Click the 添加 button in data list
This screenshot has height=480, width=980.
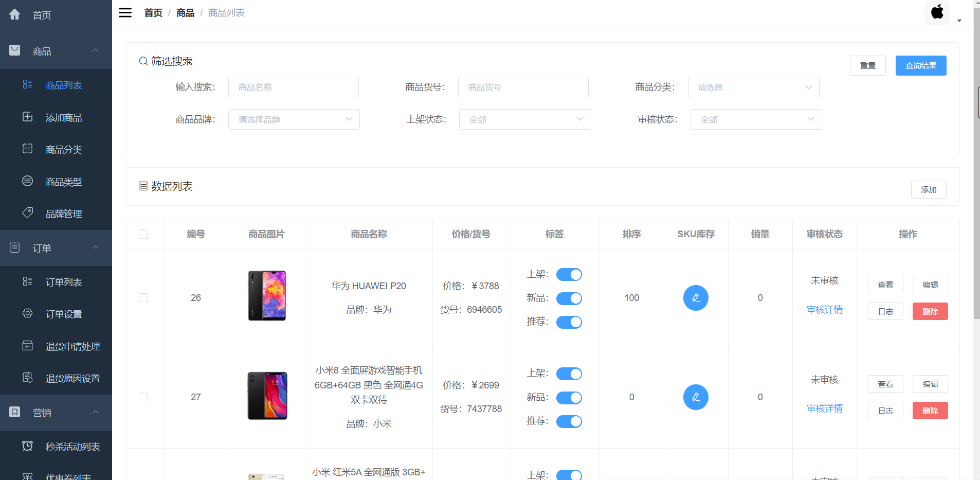tap(929, 189)
